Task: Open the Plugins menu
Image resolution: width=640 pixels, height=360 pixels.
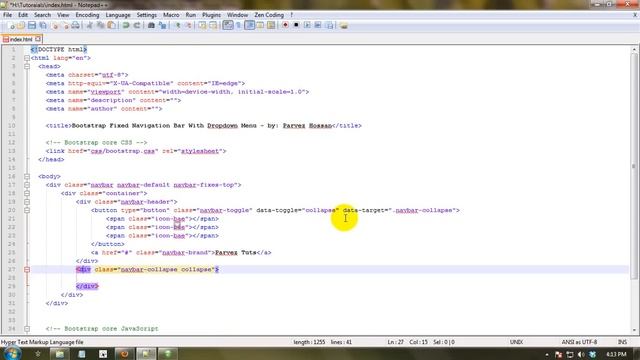Action: (x=211, y=15)
